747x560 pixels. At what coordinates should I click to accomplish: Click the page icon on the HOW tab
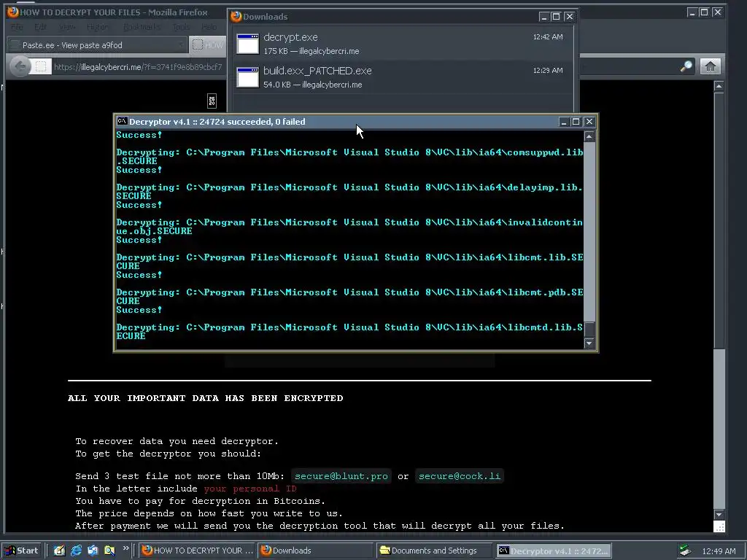(x=197, y=44)
